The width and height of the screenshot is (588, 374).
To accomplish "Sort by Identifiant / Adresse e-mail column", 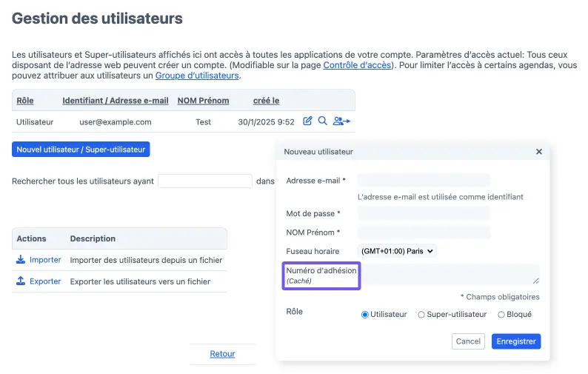I will [x=116, y=101].
